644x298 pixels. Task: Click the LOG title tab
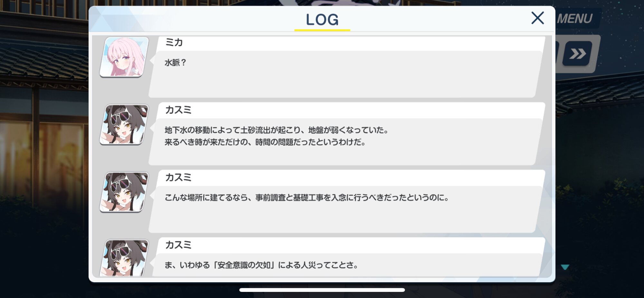click(322, 19)
